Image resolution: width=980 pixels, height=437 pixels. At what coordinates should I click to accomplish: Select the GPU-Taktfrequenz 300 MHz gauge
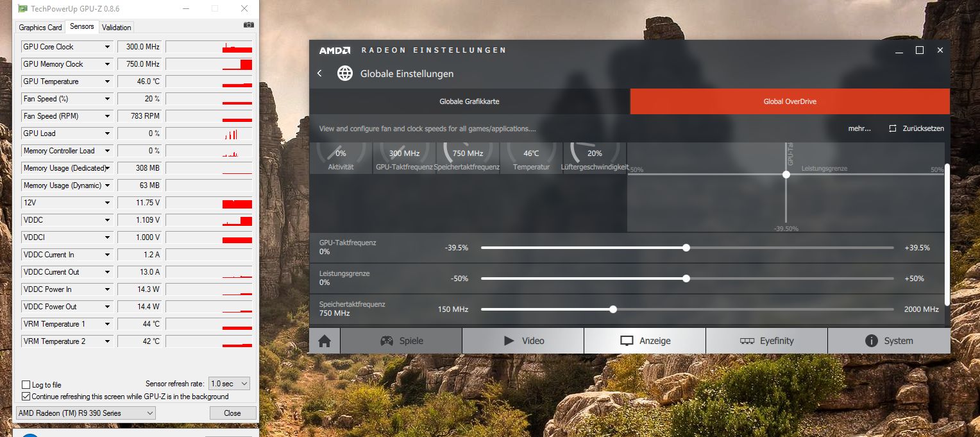(x=404, y=158)
